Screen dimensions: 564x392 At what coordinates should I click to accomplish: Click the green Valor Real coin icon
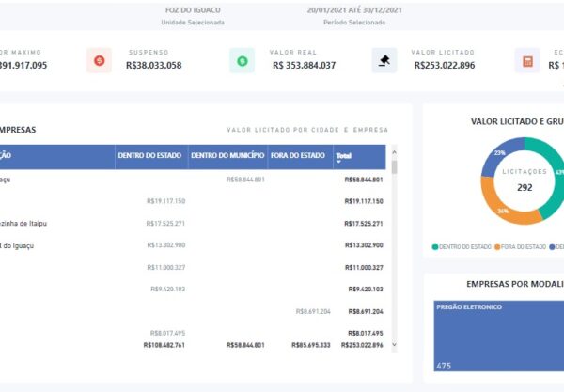(x=242, y=61)
